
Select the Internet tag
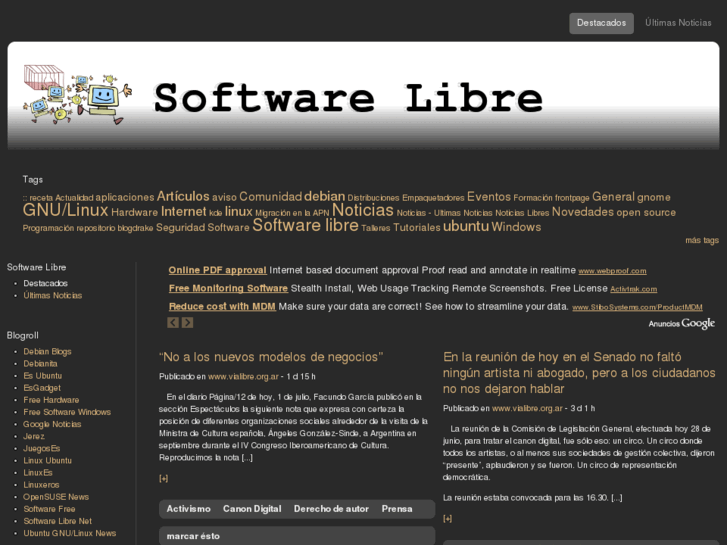coord(184,212)
